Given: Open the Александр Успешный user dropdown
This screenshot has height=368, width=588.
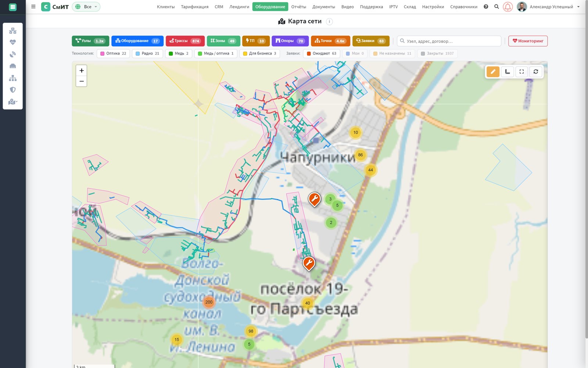Looking at the screenshot, I should tap(555, 7).
